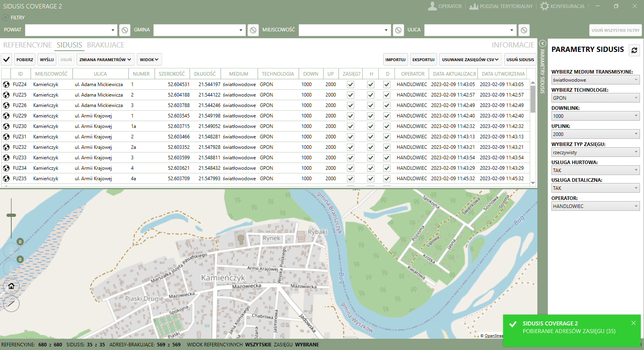Expand the ZMIANA PARAMETRÓW dropdown
The image size is (644, 350).
coord(105,60)
